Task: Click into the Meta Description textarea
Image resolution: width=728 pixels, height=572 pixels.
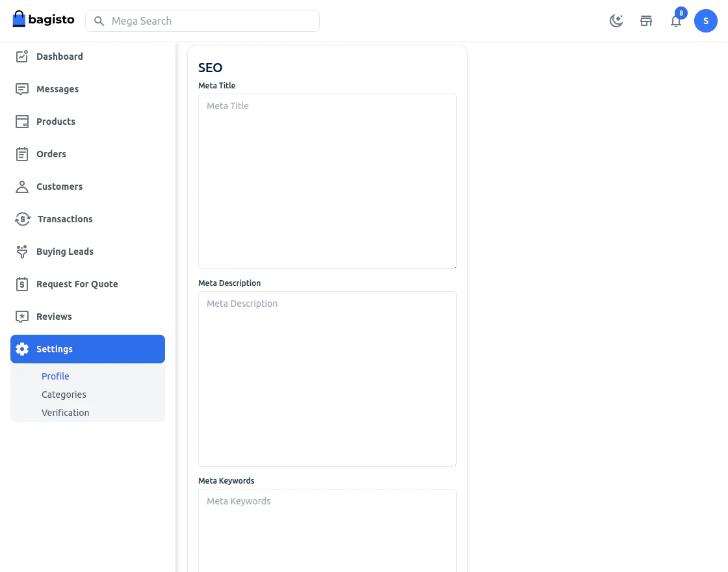Action: pos(327,379)
